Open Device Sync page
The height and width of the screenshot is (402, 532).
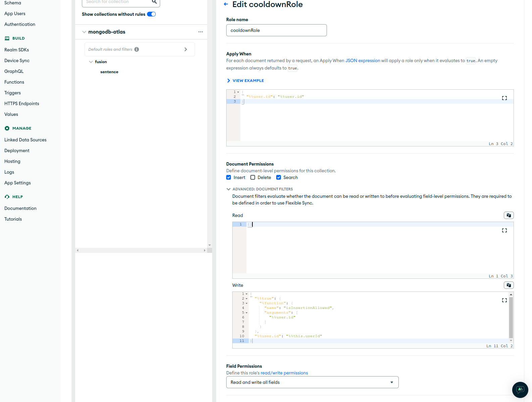17,60
